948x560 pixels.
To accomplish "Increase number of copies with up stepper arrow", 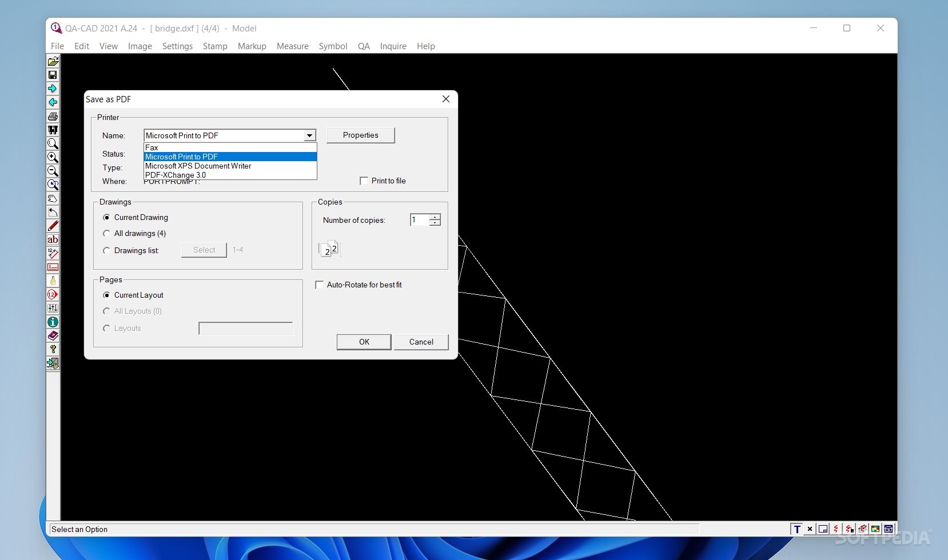I will coord(435,217).
